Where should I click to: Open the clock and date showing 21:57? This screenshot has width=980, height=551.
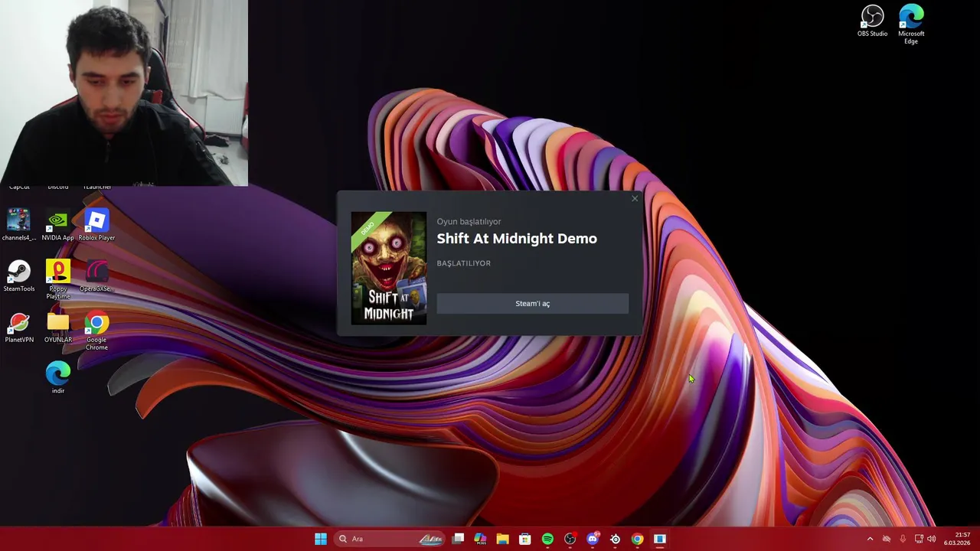957,539
